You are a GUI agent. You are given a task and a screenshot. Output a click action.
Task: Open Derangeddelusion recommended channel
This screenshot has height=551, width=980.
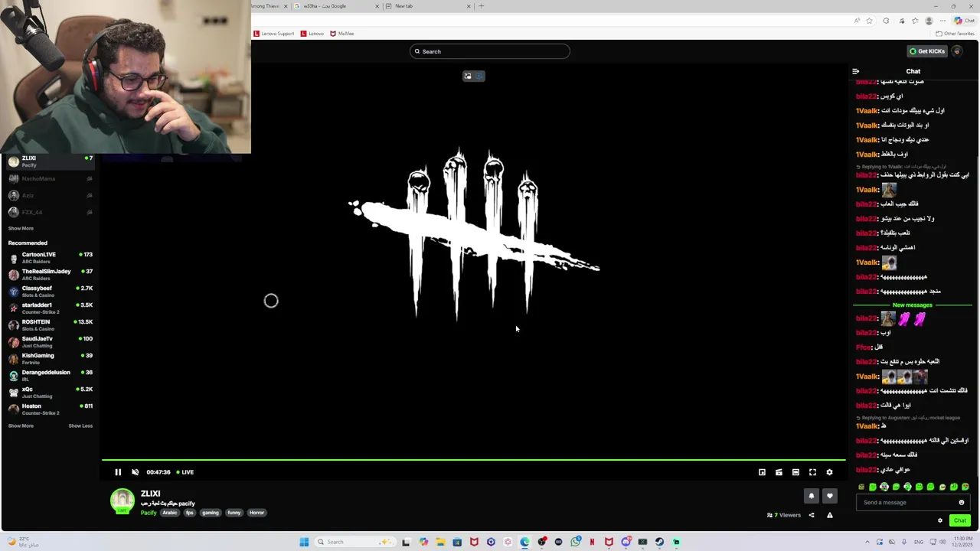point(50,376)
